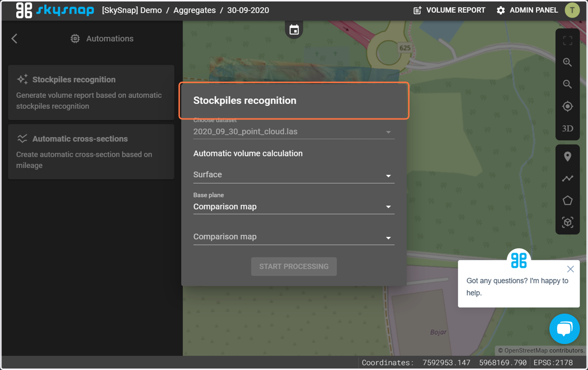Screen dimensions: 588x370
Task: Click the Volume Report icon
Action: coord(417,10)
